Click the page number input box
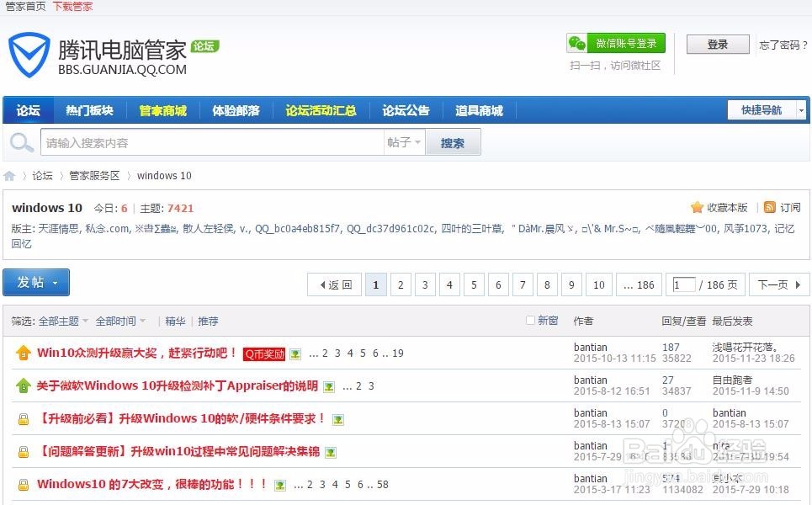Screen dimensions: 812x505 683,284
